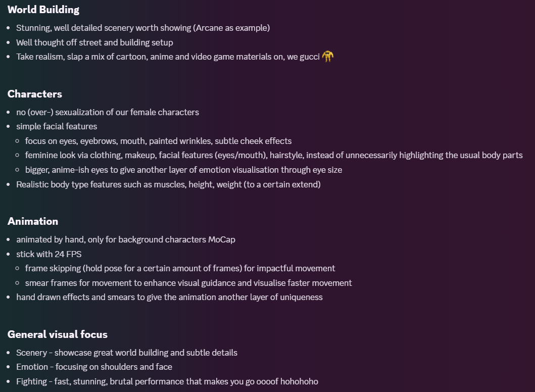
Task: Click the "no (over-) sexualization" bullet text
Action: click(x=108, y=112)
